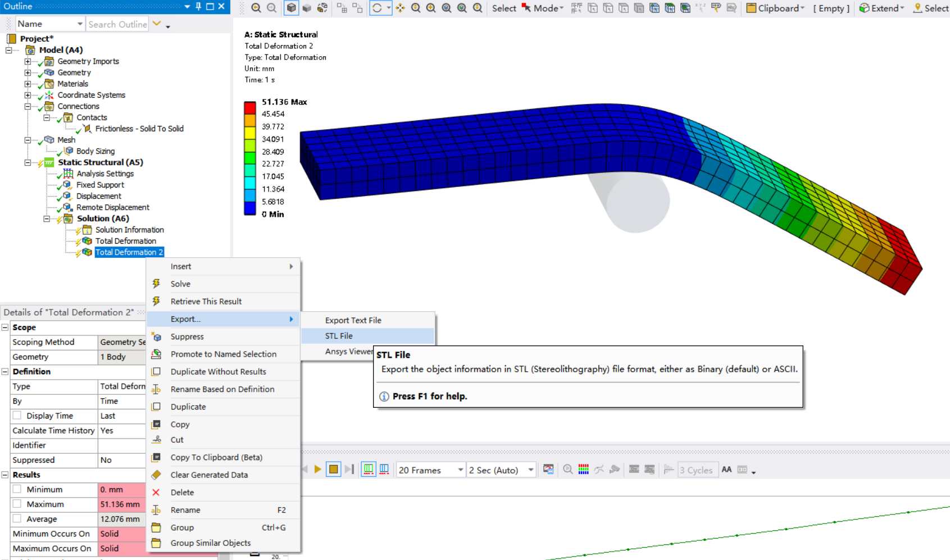This screenshot has height=560, width=950.
Task: Expand the Coordinate Systems node
Action: click(28, 95)
